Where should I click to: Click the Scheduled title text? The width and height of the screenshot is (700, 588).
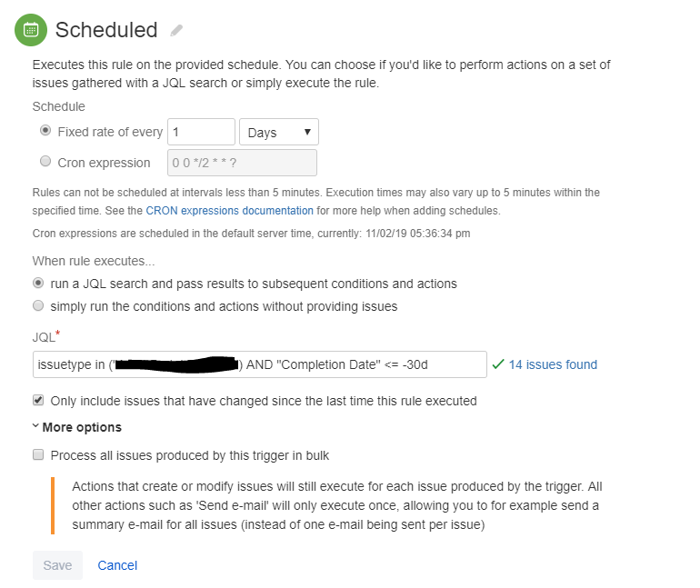(106, 30)
